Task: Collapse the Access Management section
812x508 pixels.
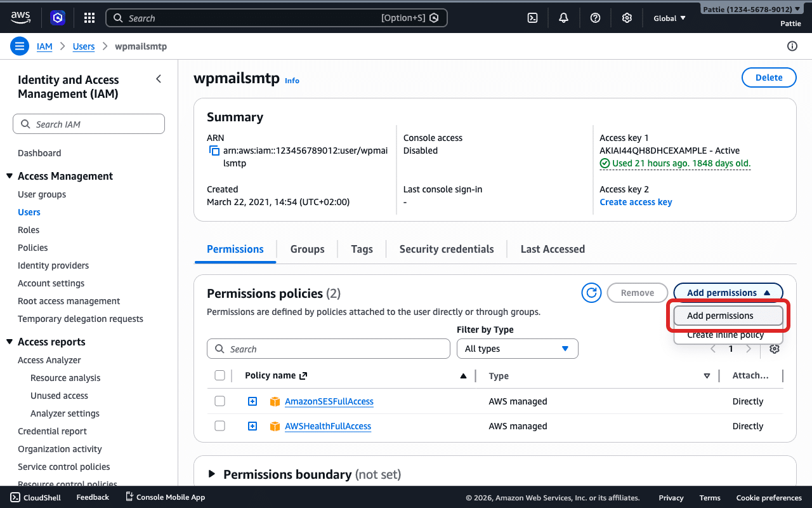Action: click(10, 176)
